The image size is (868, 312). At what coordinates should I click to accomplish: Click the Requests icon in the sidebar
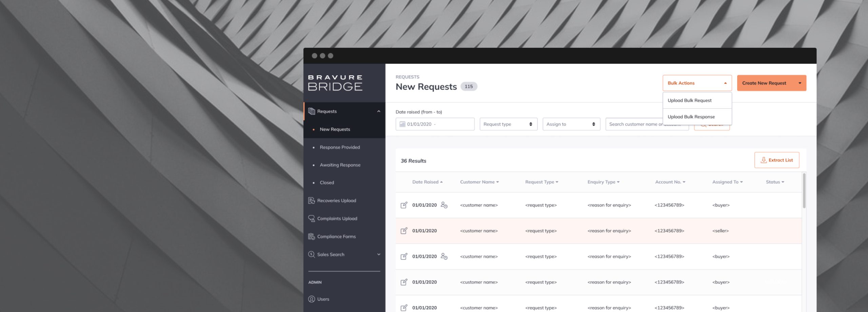pyautogui.click(x=311, y=111)
